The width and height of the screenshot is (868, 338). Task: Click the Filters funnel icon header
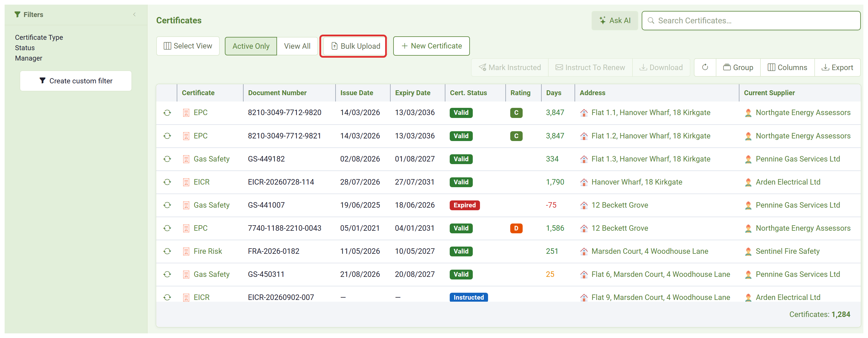pos(18,14)
